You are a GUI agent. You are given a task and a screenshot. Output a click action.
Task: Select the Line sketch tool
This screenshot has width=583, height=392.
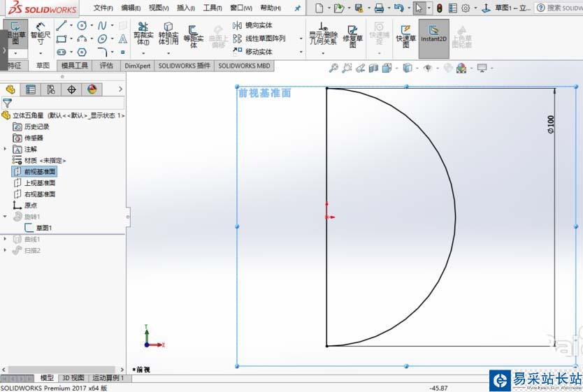(62, 25)
